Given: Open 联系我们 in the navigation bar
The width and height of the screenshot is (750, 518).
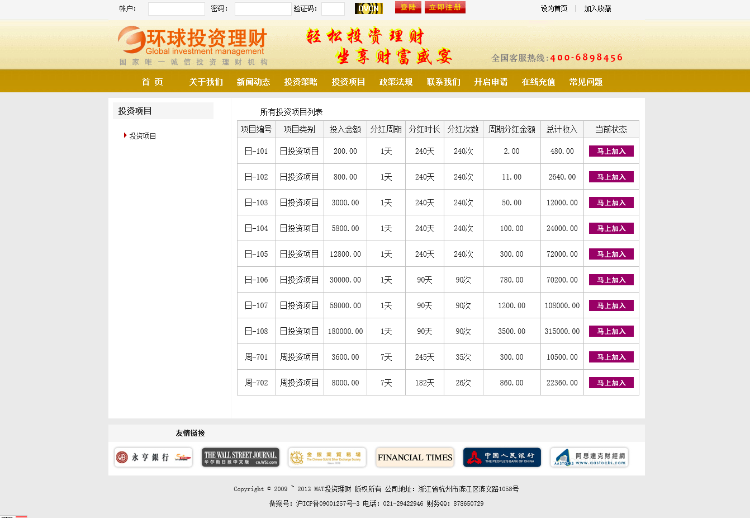Looking at the screenshot, I should (x=443, y=82).
